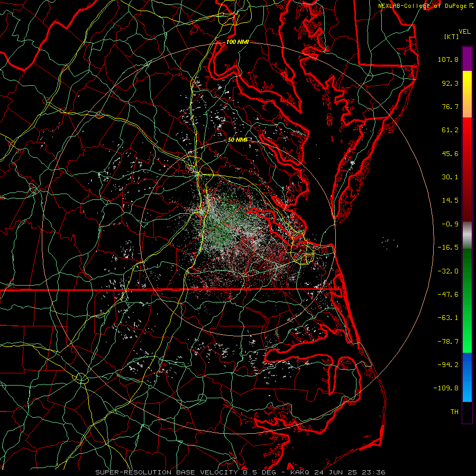This screenshot has height=476, width=476.
Task: Click the -63.1 velocity scale value
Action: point(448,318)
